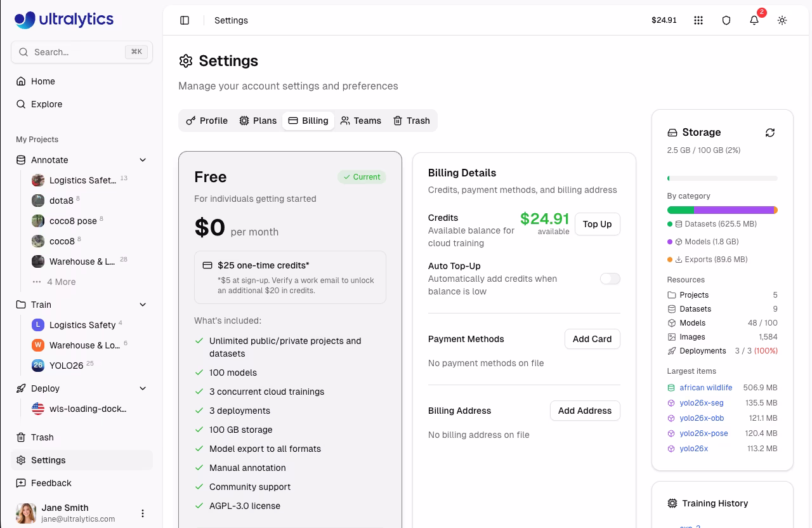The image size is (812, 528).
Task: Collapse the Annotate section
Action: pyautogui.click(x=143, y=160)
